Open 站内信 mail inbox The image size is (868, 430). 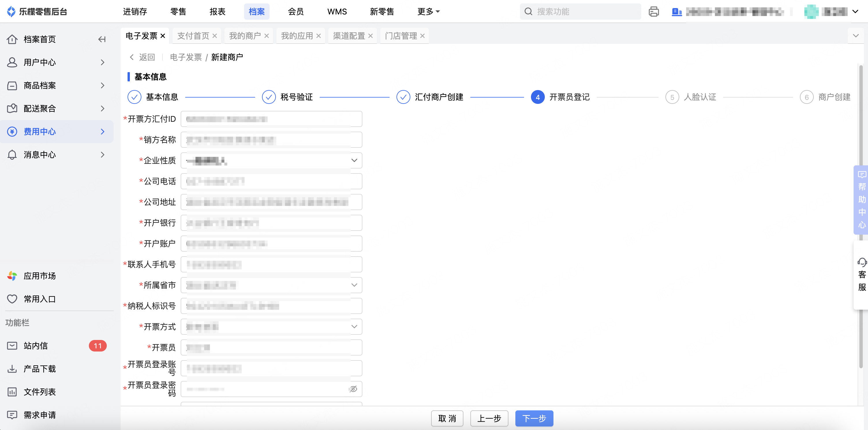[35, 346]
